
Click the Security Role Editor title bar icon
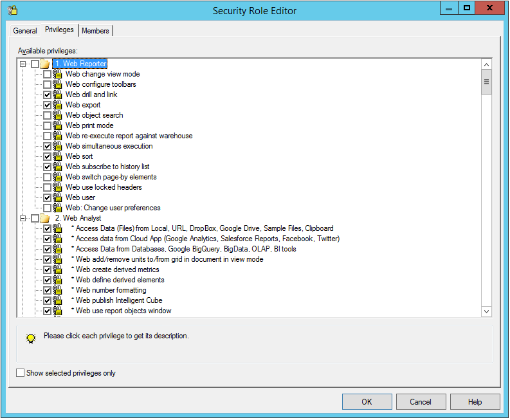[13, 10]
